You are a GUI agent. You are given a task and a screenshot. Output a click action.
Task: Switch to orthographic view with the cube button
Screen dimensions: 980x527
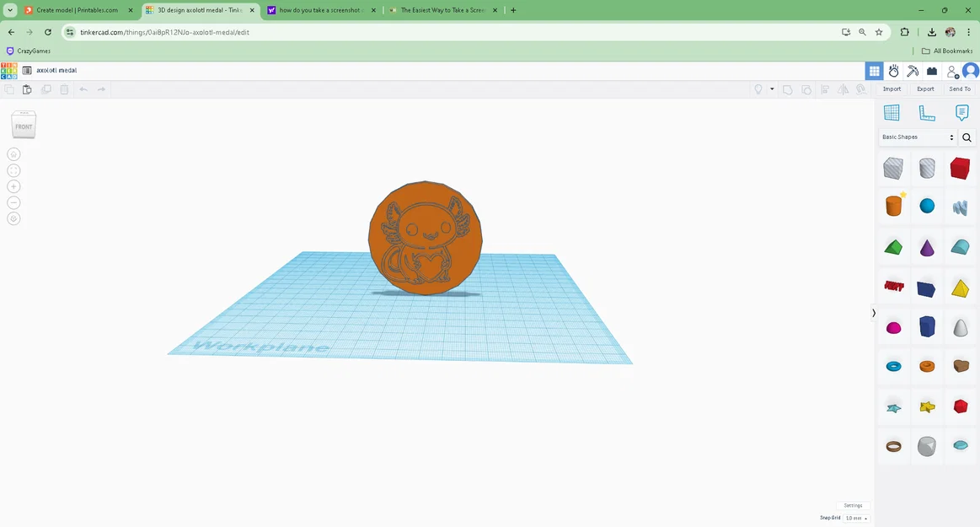click(x=13, y=218)
